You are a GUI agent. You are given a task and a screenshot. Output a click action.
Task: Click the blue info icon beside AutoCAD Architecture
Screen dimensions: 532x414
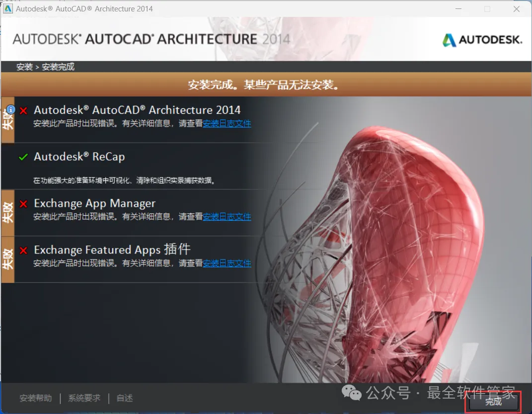[x=11, y=110]
